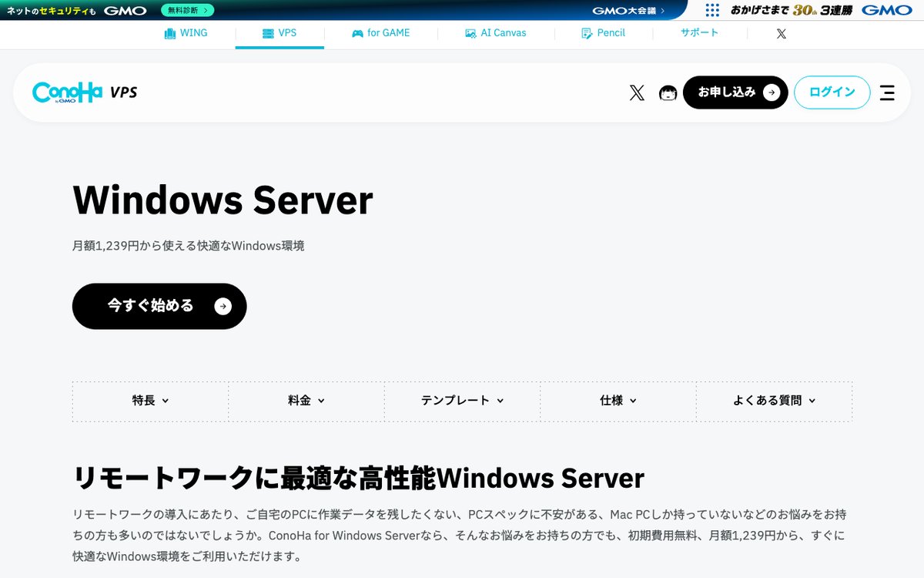The image size is (924, 578).
Task: Click the VPS label next to ConoHa logo
Action: [123, 92]
